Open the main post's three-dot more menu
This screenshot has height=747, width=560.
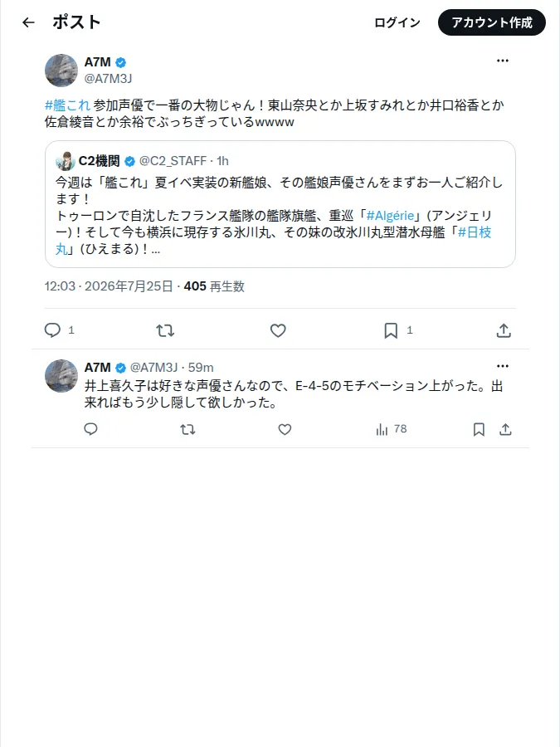pyautogui.click(x=503, y=61)
